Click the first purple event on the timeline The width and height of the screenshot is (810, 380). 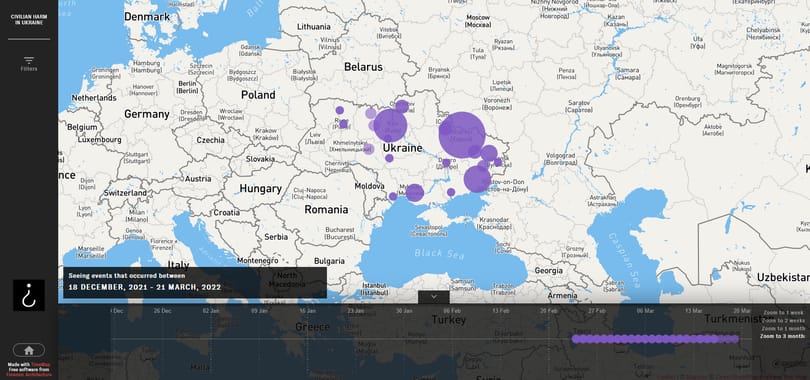coord(575,339)
